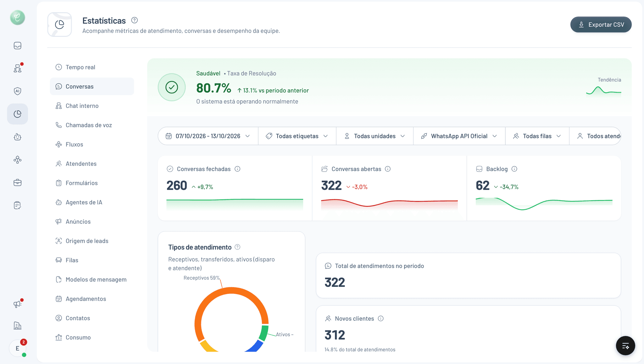This screenshot has width=644, height=364.
Task: Open the megaphone announcements rail icon
Action: pos(18,304)
